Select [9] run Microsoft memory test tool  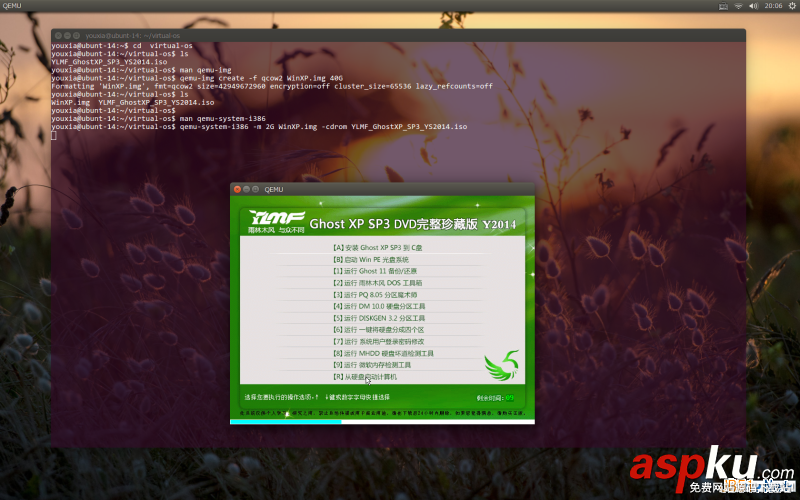click(x=372, y=365)
